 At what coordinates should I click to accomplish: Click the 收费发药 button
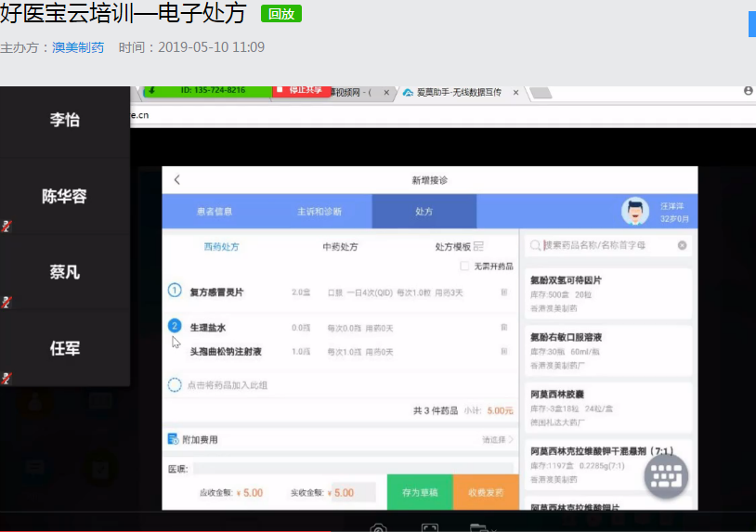click(x=486, y=492)
